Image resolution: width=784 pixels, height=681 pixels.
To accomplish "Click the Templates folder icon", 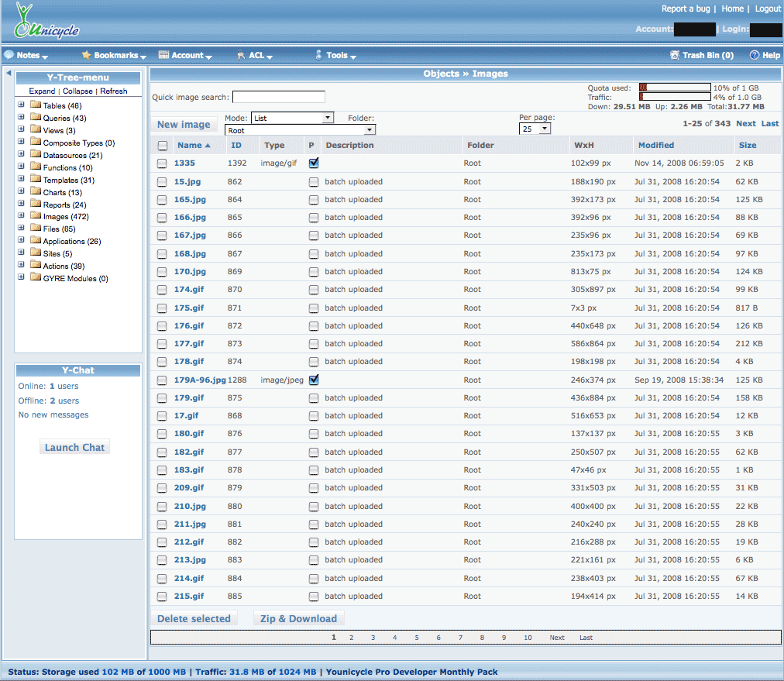I will (35, 179).
